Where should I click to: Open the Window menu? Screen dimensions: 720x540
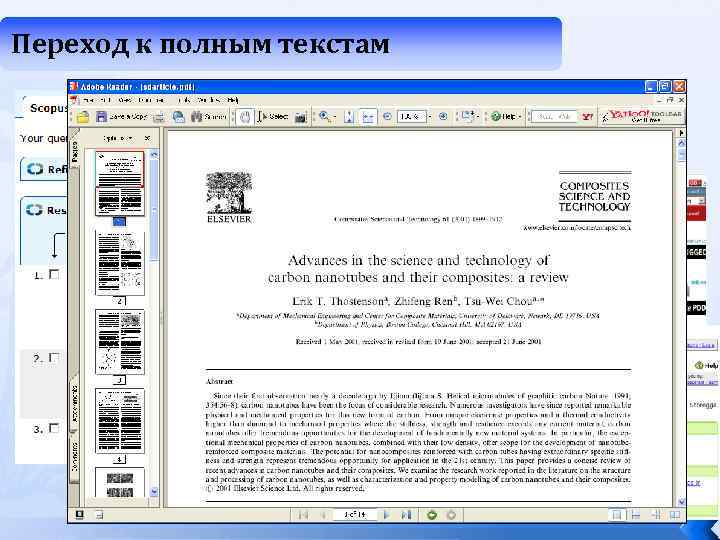pyautogui.click(x=210, y=100)
